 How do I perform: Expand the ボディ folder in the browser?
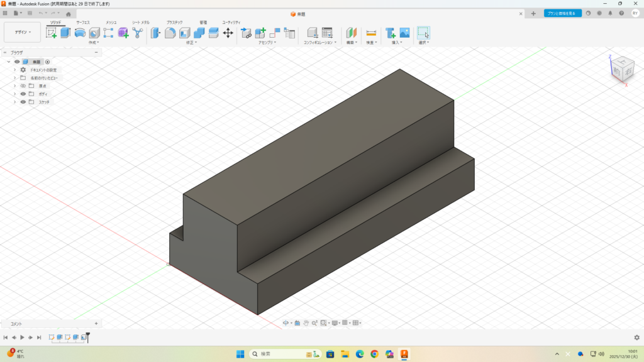tap(14, 94)
